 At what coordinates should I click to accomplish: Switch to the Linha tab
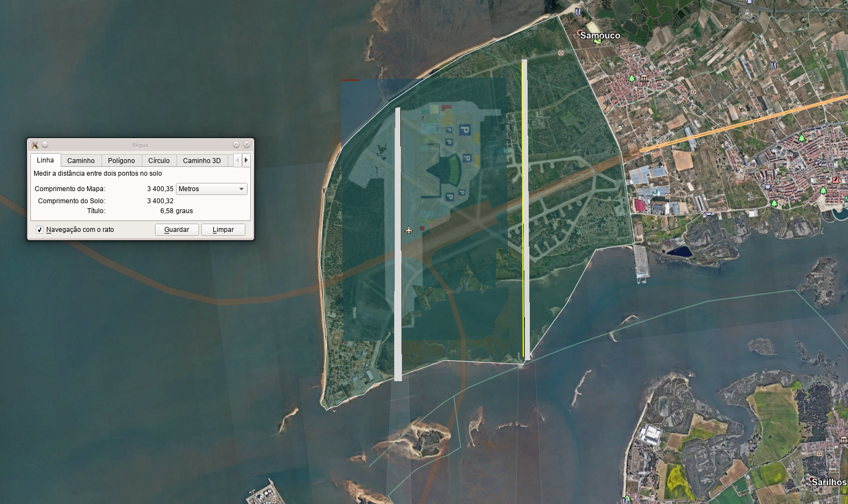[45, 160]
